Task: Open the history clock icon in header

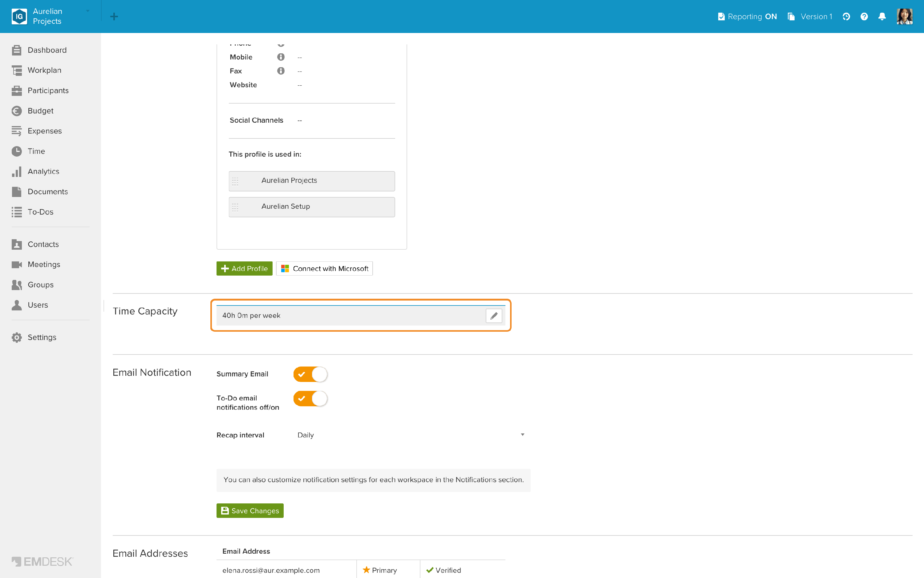Action: (846, 16)
